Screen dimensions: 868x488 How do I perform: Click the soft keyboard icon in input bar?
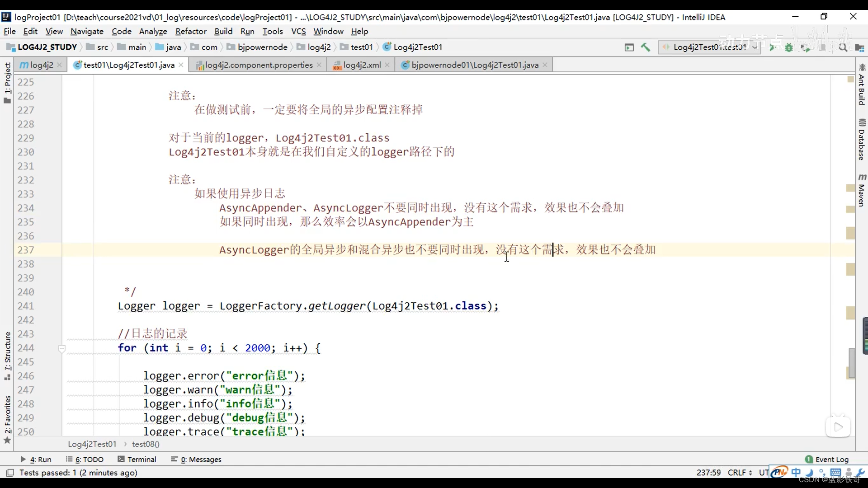coord(835,472)
